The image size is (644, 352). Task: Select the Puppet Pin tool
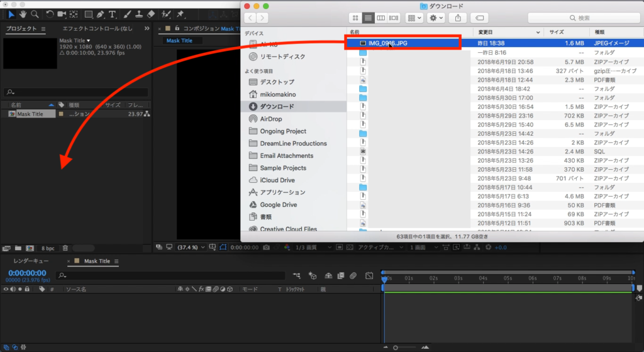coord(181,14)
